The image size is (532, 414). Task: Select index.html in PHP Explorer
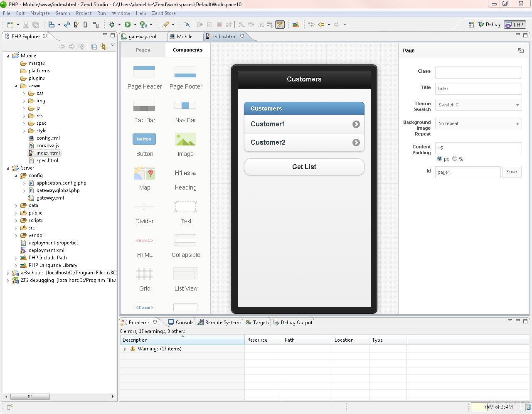tap(44, 153)
